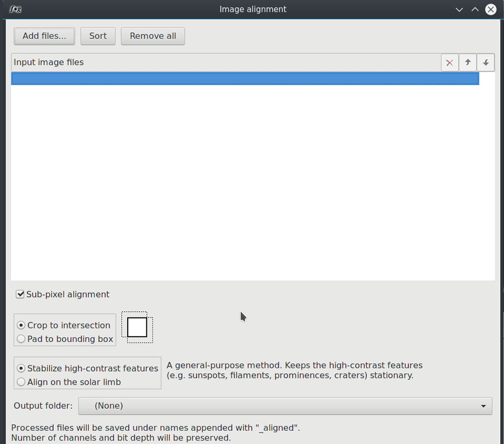Move selected file up with arrow icon
504x444 pixels.
(468, 62)
